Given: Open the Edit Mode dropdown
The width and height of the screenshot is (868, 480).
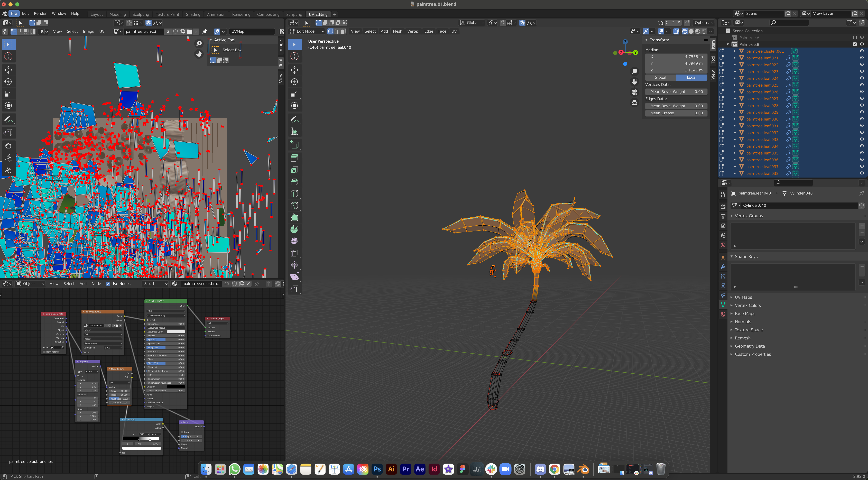Looking at the screenshot, I should [x=307, y=31].
